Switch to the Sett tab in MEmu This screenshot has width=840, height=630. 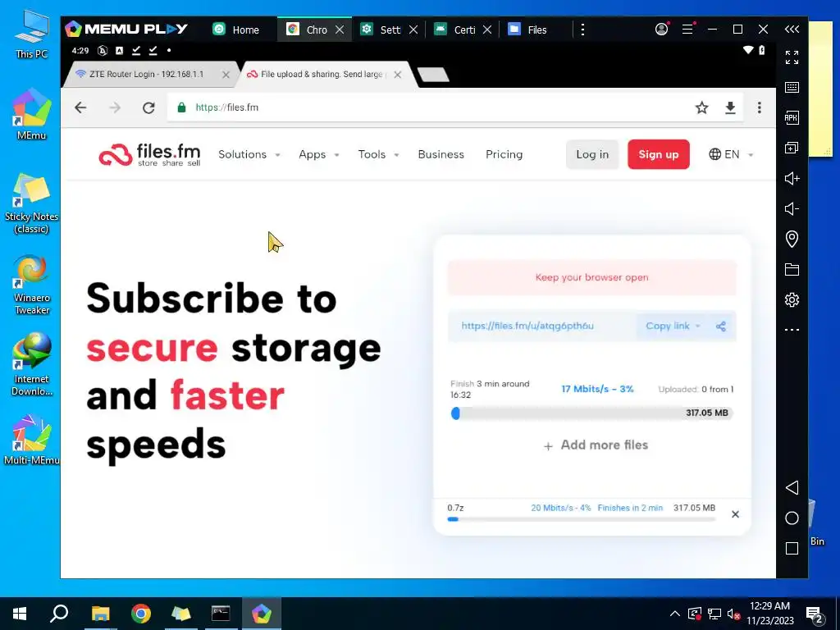pyautogui.click(x=381, y=30)
